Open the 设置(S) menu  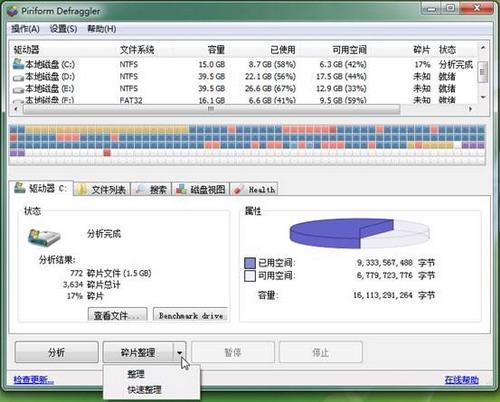point(63,29)
